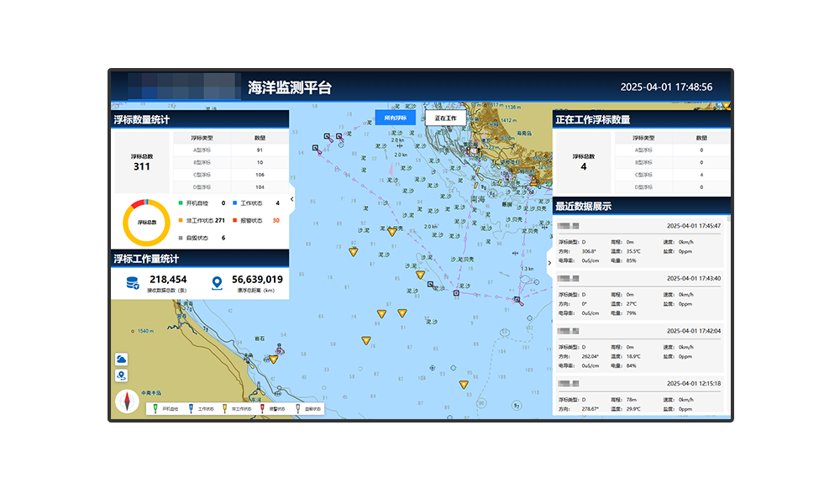Viewport: 840px width, 504px height.
Task: Click the red buoy icon in the legend
Action: (x=262, y=409)
